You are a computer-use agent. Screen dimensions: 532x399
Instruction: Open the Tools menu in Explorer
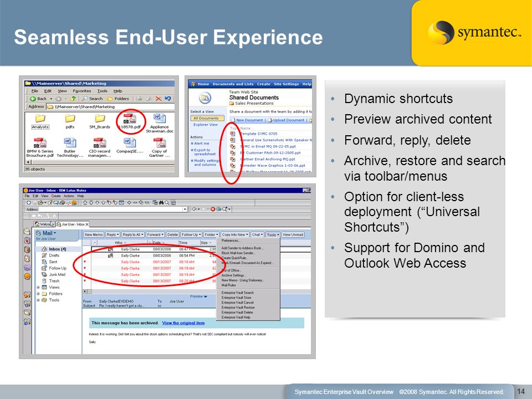tap(102, 91)
